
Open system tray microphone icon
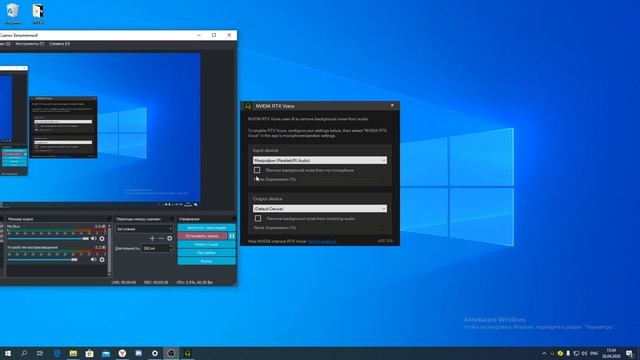click(568, 353)
